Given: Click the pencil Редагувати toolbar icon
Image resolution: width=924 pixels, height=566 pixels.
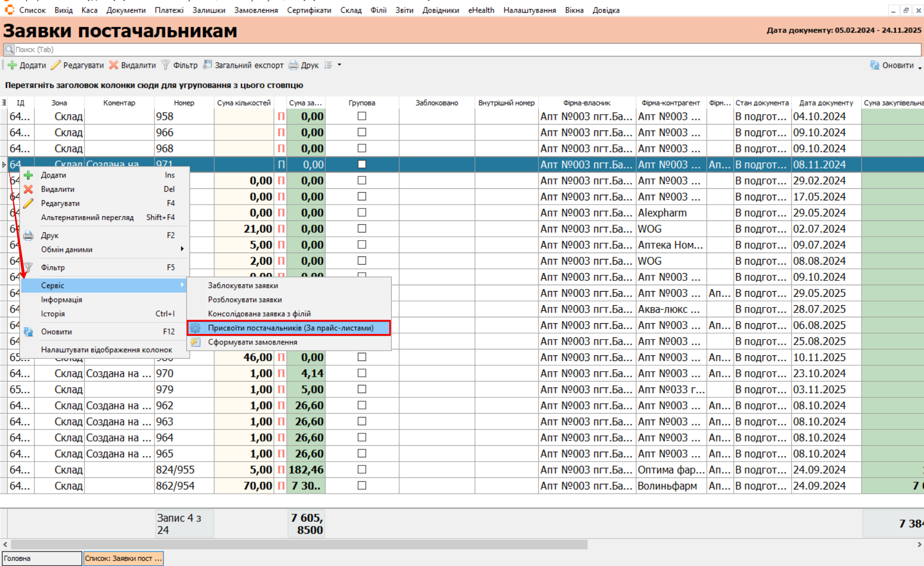Looking at the screenshot, I should (56, 65).
